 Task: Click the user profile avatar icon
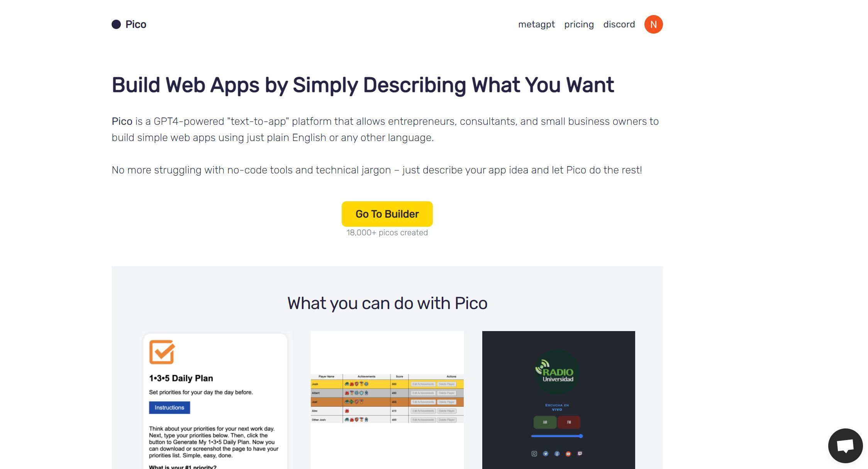[x=653, y=24]
